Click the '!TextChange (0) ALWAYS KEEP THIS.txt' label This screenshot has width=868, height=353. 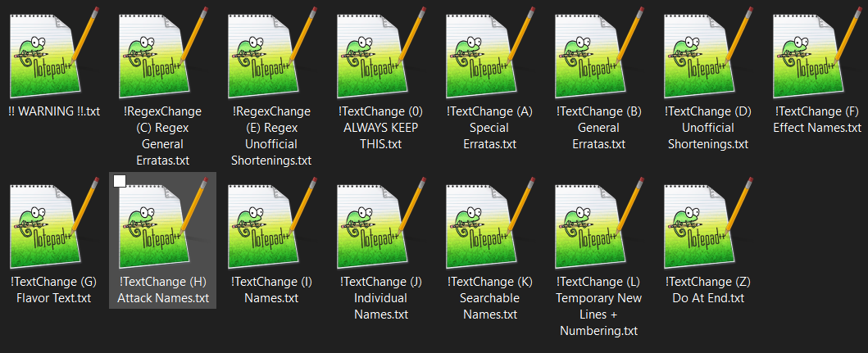[380, 128]
